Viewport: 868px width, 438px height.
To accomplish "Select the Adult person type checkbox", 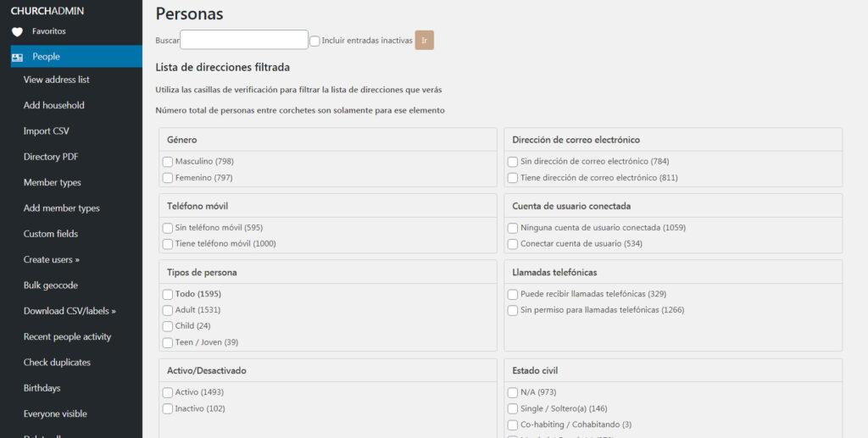I will 168,310.
